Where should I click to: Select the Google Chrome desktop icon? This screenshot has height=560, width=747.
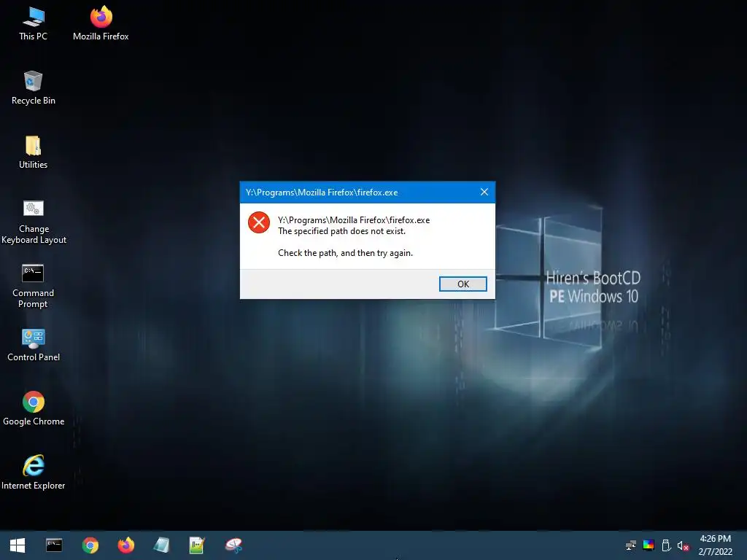coord(34,408)
